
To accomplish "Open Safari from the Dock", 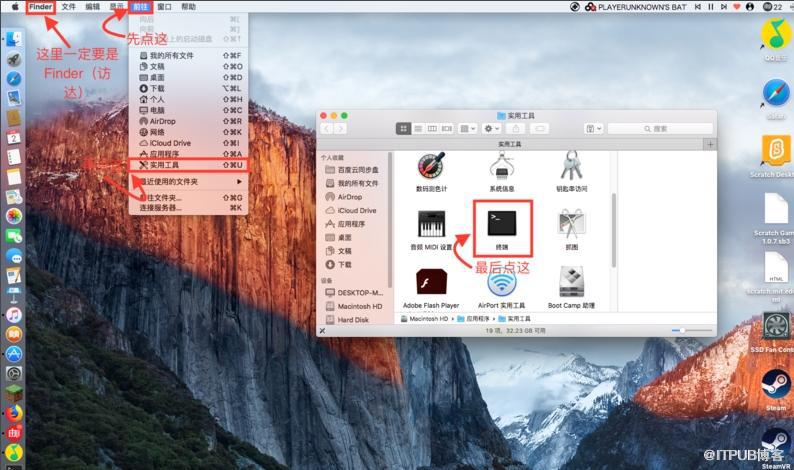I will pos(14,79).
